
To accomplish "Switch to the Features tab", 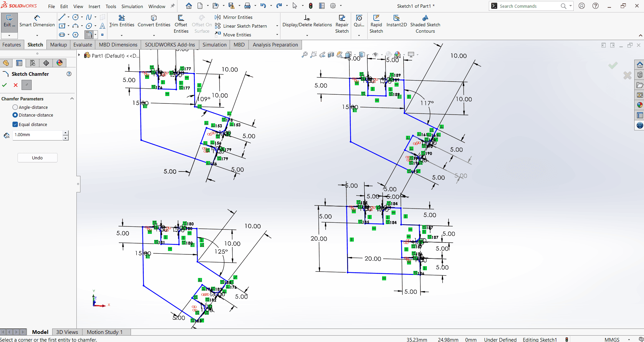I will 12,45.
